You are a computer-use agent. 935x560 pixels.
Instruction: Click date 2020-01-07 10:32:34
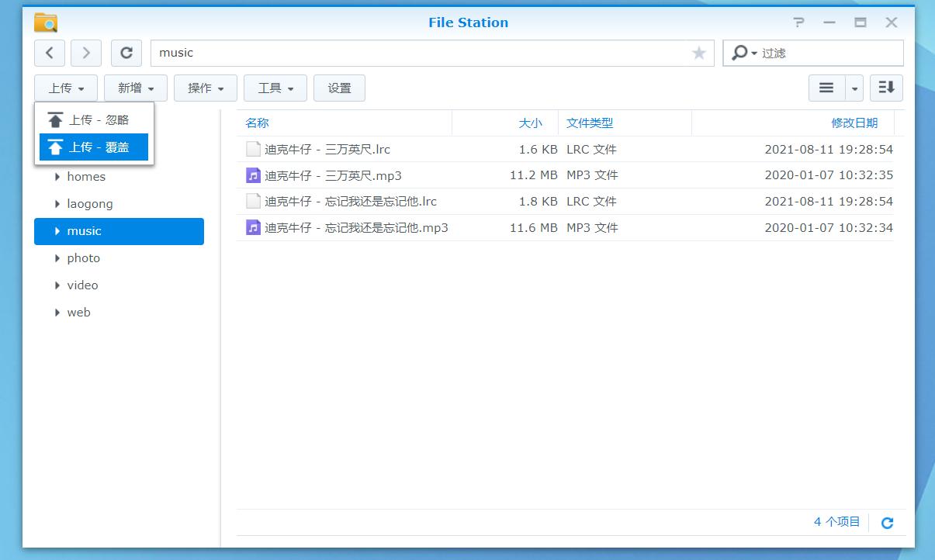pos(829,228)
